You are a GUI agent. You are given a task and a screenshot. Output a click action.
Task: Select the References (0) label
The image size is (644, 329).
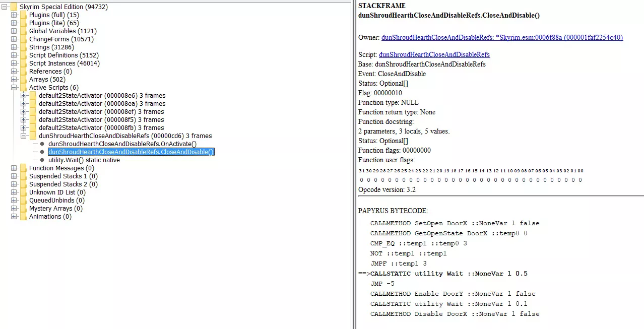[x=50, y=72]
